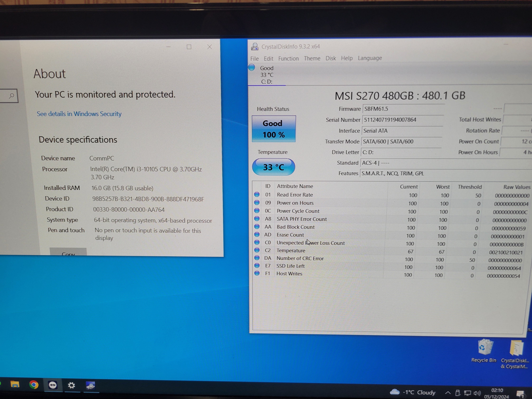
Task: Select the Device ID value in About
Action: 148,199
